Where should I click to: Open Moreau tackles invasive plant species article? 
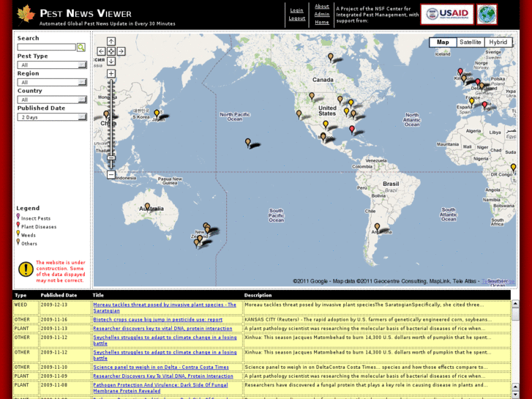[165, 307]
